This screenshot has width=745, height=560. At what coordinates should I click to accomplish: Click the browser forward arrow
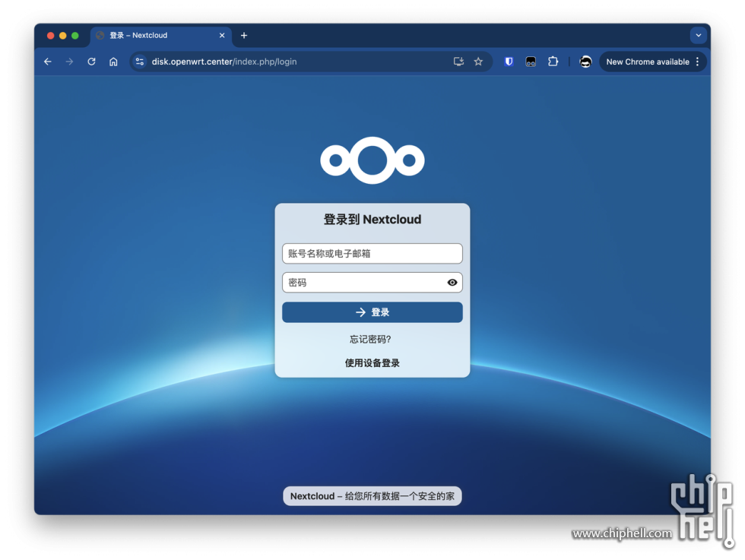(69, 62)
